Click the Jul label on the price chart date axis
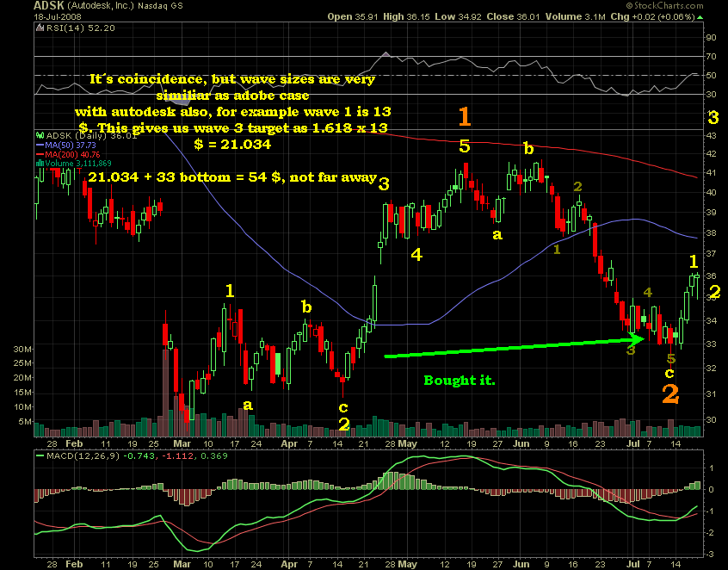 click(633, 443)
